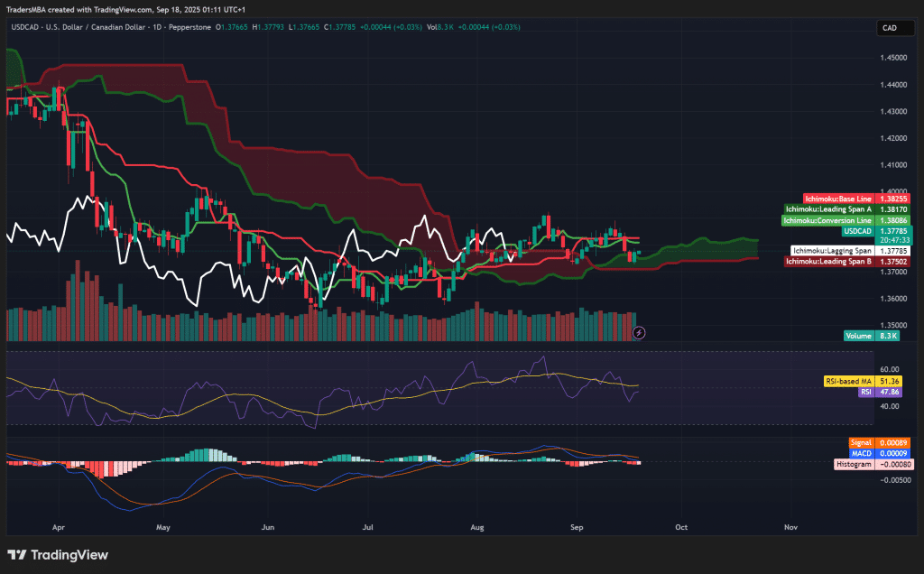924x574 pixels.
Task: Click the quick-trade lightning bolt icon
Action: [640, 333]
